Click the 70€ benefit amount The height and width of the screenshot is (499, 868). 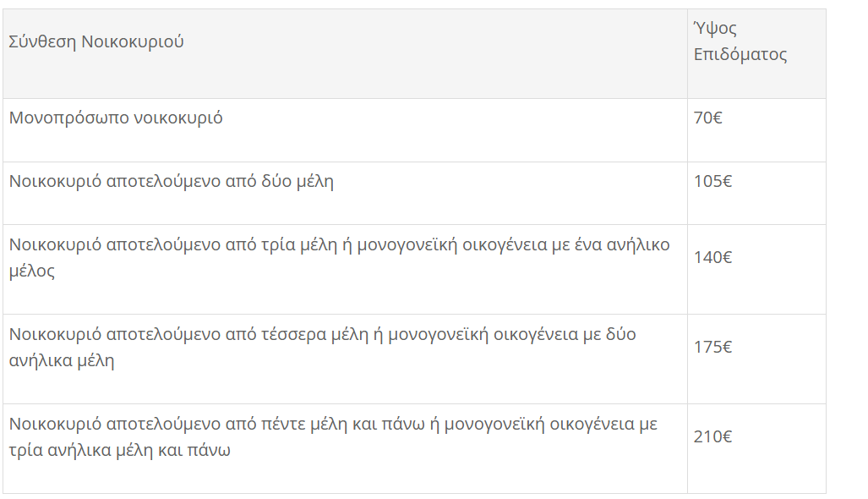[x=707, y=118]
